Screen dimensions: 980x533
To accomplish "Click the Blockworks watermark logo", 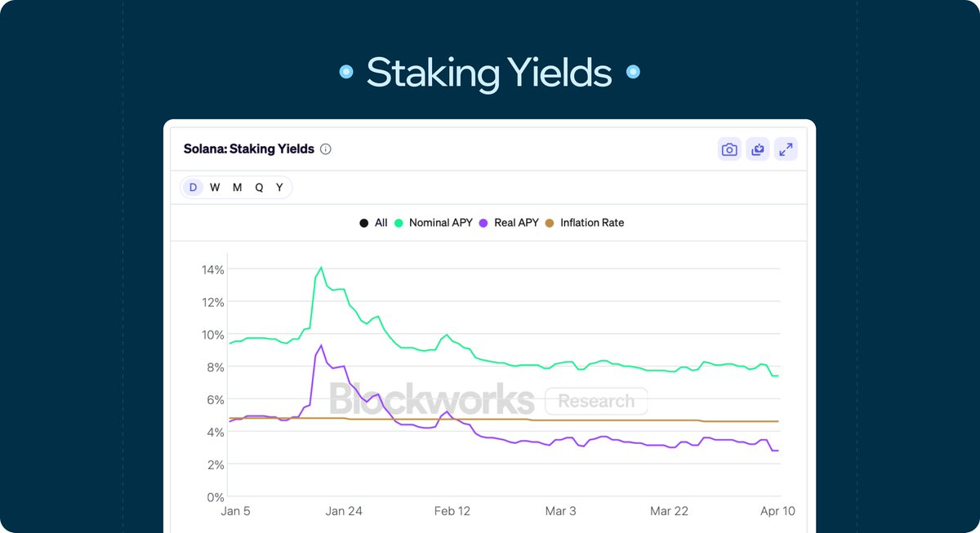I will tap(432, 401).
